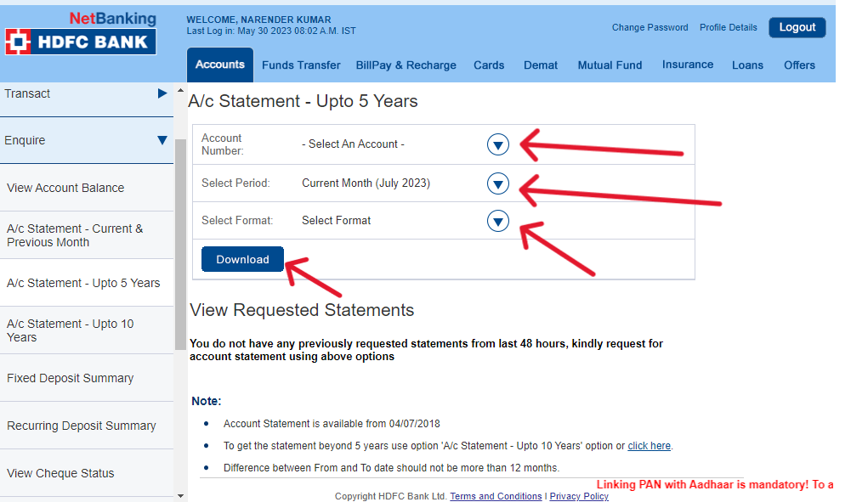The image size is (868, 502).
Task: Open the Privacy Policy link
Action: (x=578, y=496)
